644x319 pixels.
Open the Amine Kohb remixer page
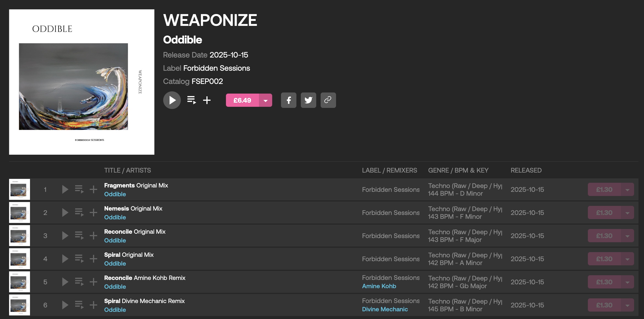pos(379,286)
